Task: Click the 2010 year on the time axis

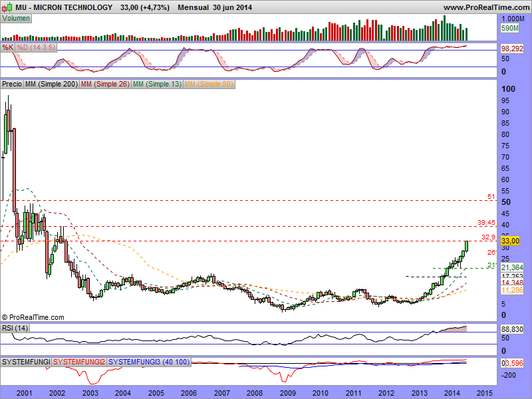Action: point(321,393)
